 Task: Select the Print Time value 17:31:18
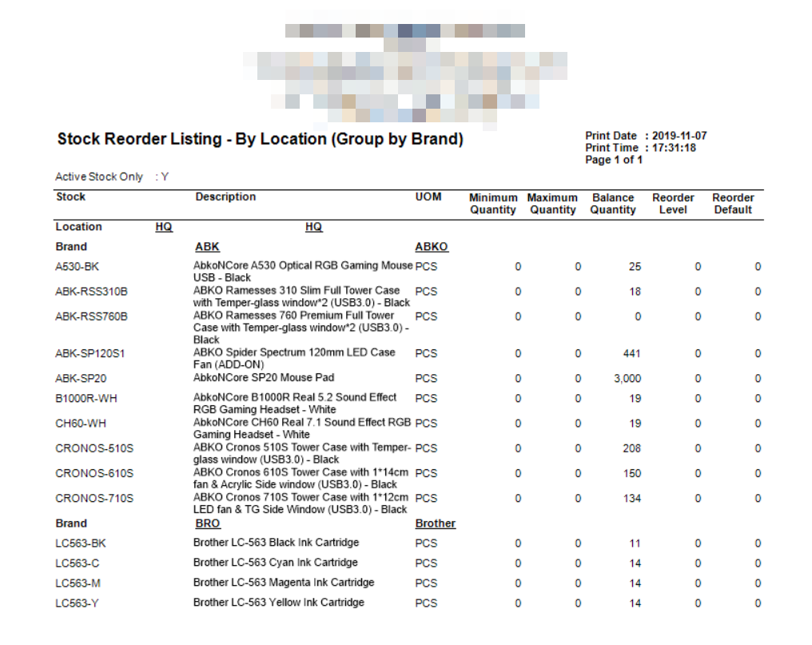[x=674, y=148]
